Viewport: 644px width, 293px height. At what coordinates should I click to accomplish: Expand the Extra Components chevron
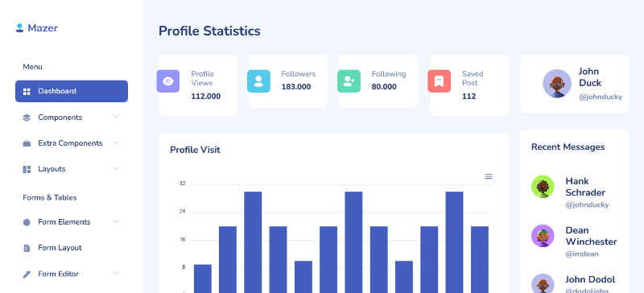click(116, 142)
